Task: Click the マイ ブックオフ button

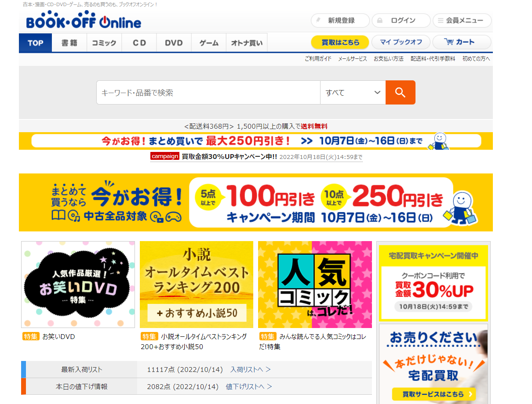Action: (401, 42)
